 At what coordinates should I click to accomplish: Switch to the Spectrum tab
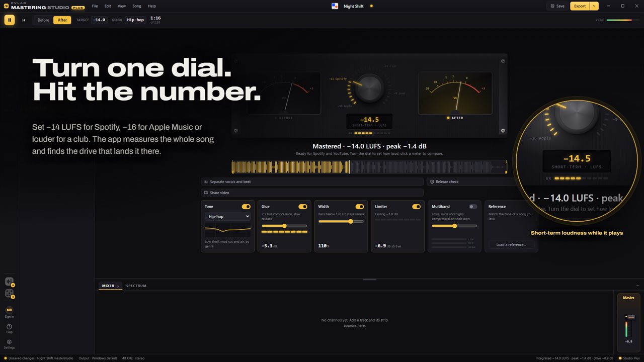[x=136, y=286]
